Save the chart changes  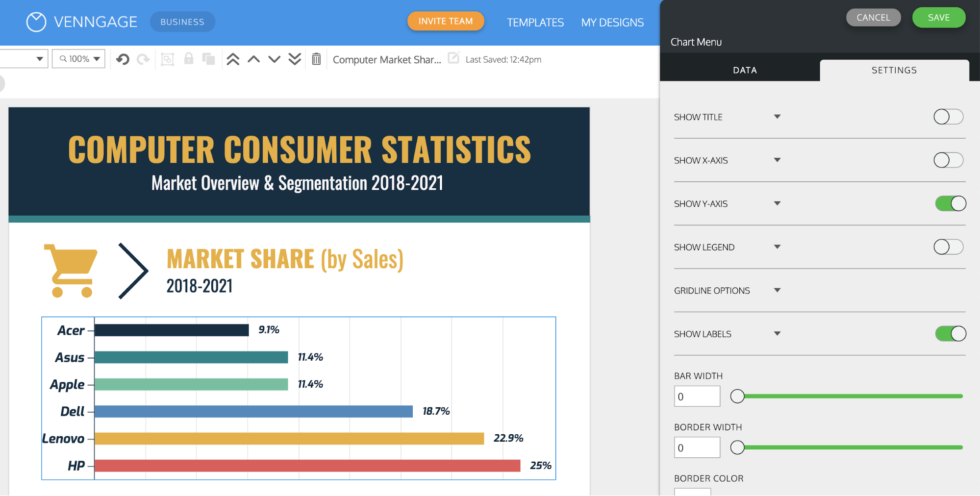point(939,18)
